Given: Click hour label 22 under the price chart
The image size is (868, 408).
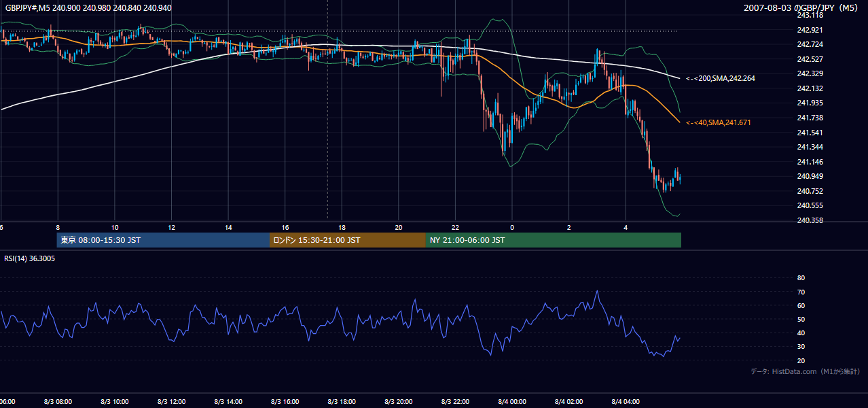Looking at the screenshot, I should click(x=455, y=227).
